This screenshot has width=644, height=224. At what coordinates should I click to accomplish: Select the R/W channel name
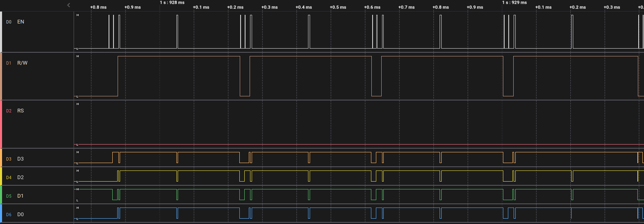click(22, 63)
